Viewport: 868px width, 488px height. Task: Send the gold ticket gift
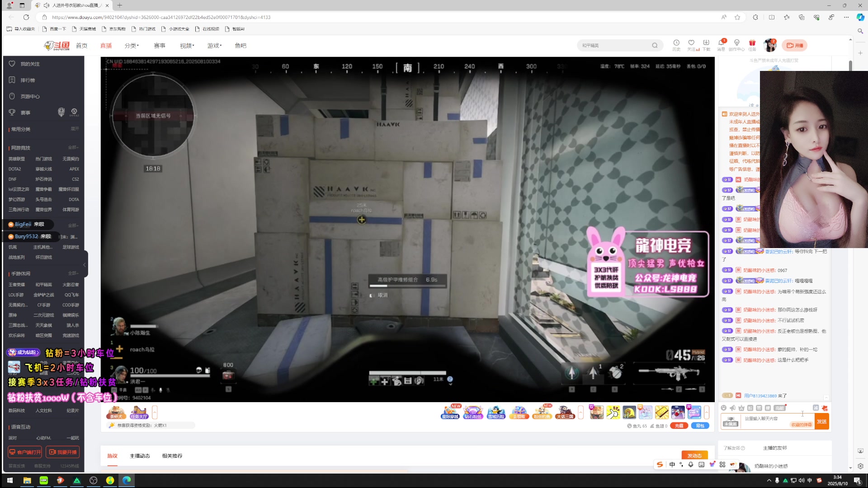(661, 412)
